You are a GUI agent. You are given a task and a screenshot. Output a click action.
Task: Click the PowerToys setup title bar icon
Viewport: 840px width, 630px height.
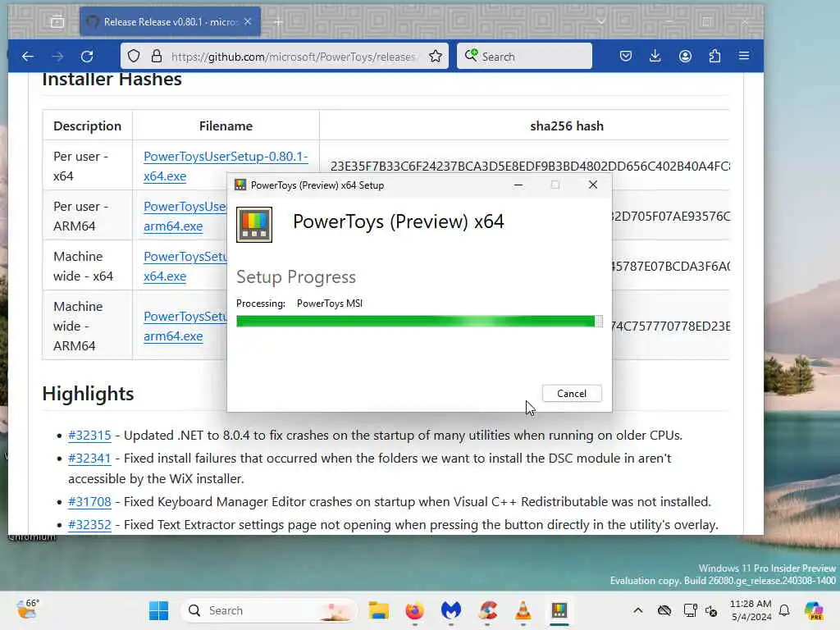tap(240, 185)
